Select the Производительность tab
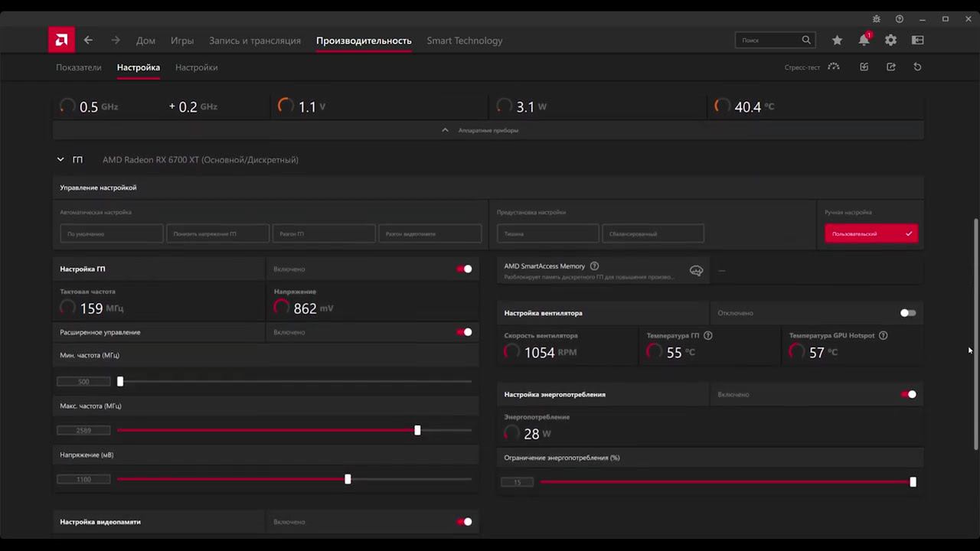 (364, 41)
